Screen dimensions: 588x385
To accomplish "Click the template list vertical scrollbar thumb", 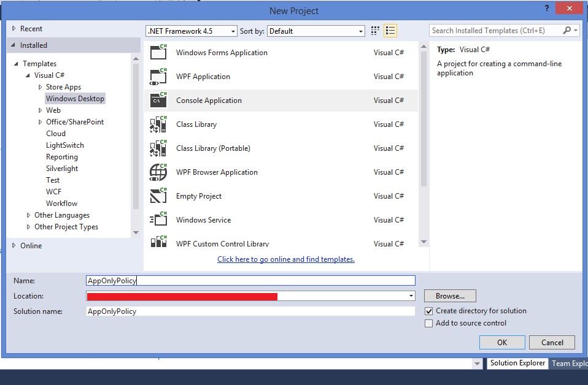I will pyautogui.click(x=424, y=119).
